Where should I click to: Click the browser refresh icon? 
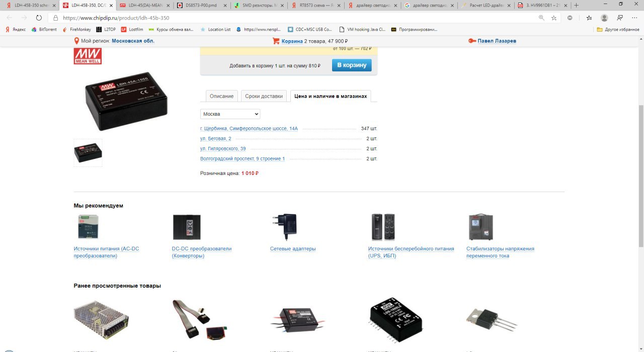[39, 18]
